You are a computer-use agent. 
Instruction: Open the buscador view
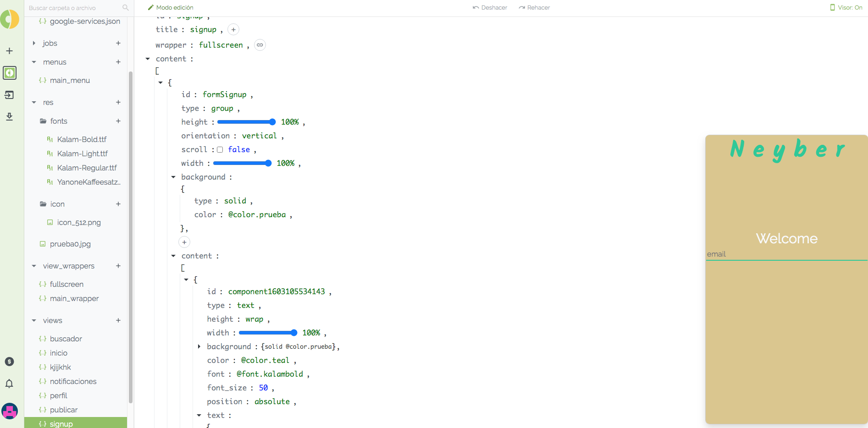click(x=66, y=339)
